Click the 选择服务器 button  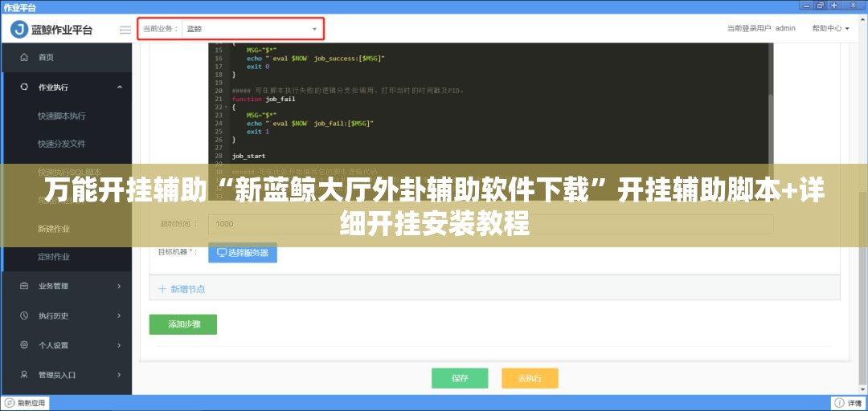click(243, 253)
